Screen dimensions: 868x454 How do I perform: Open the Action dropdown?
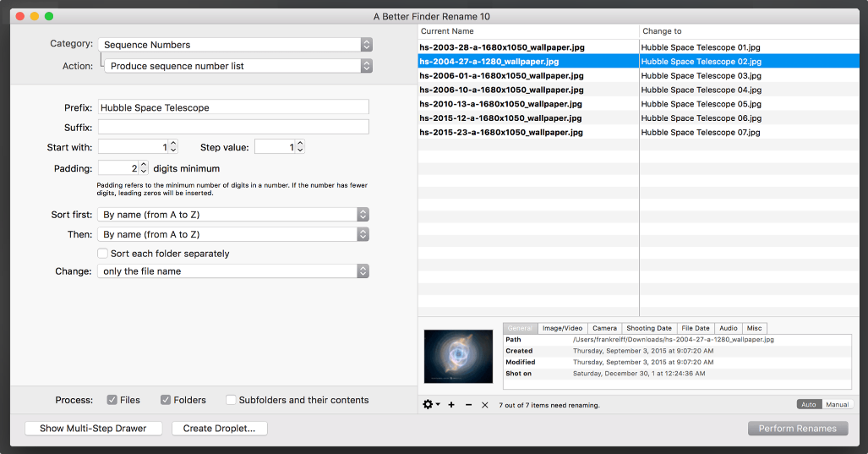pyautogui.click(x=238, y=66)
